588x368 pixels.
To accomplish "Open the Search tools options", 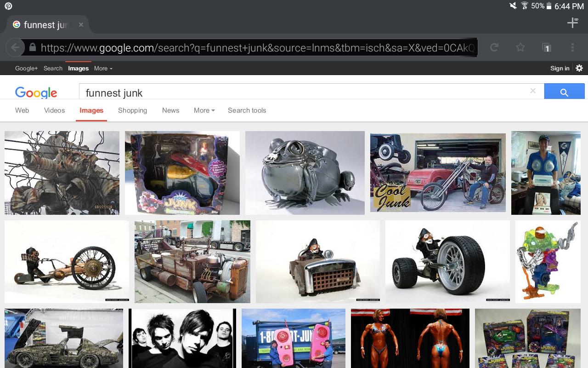I will tap(247, 110).
